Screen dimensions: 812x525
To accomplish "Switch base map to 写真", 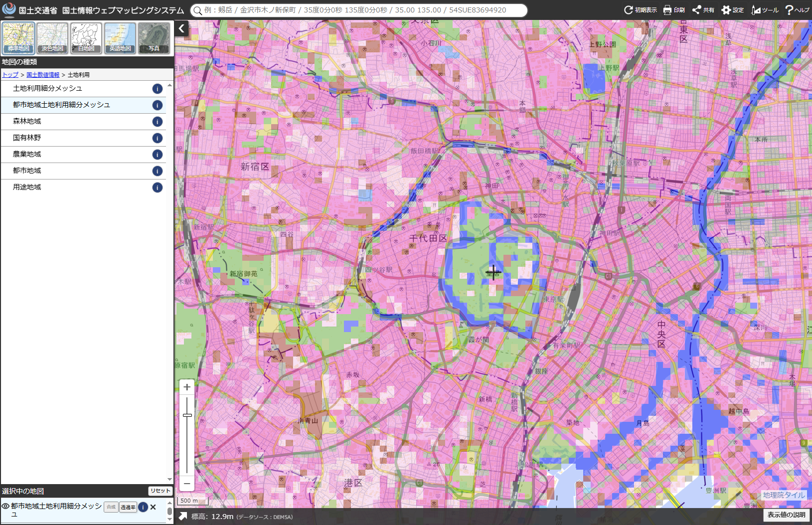I will click(154, 38).
